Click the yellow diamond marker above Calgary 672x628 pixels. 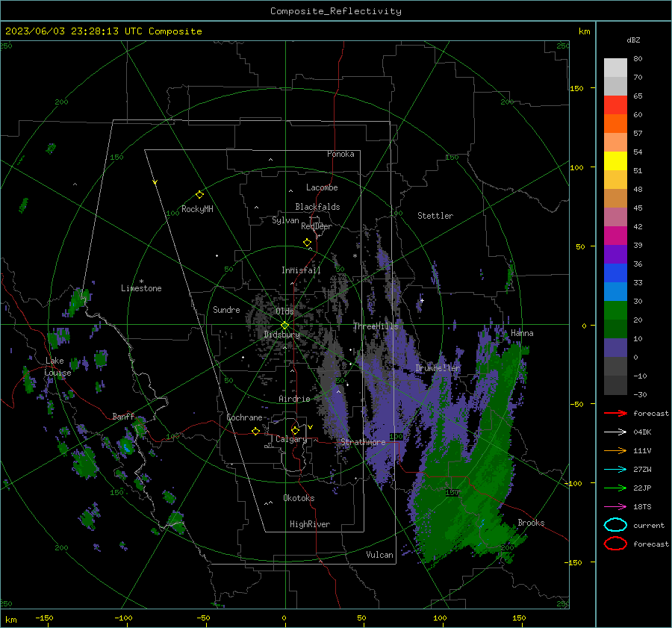(x=295, y=429)
